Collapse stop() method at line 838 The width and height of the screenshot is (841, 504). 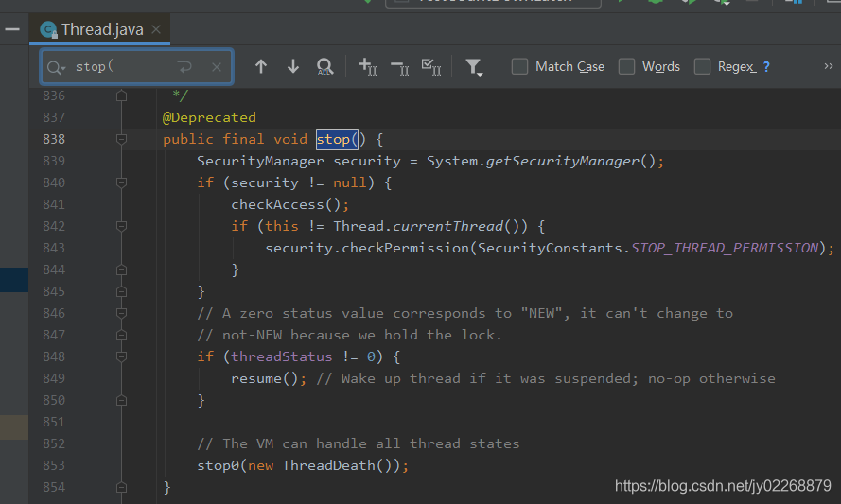click(x=122, y=139)
